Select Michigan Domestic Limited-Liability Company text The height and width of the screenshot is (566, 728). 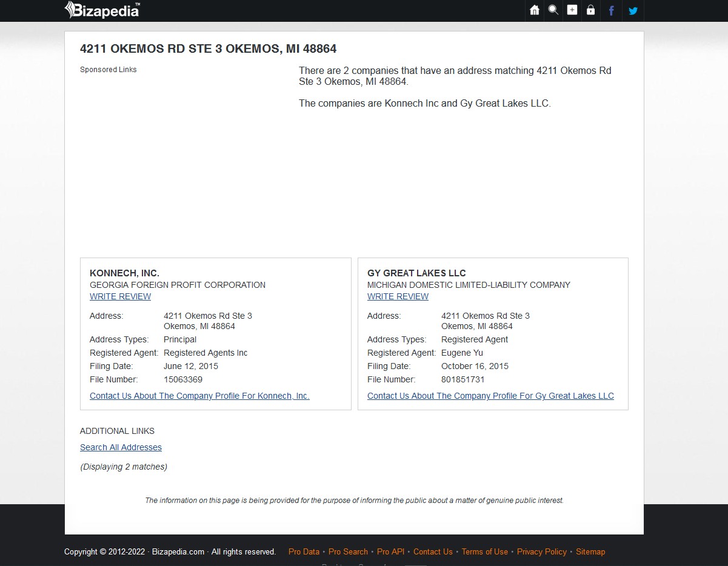coord(469,285)
